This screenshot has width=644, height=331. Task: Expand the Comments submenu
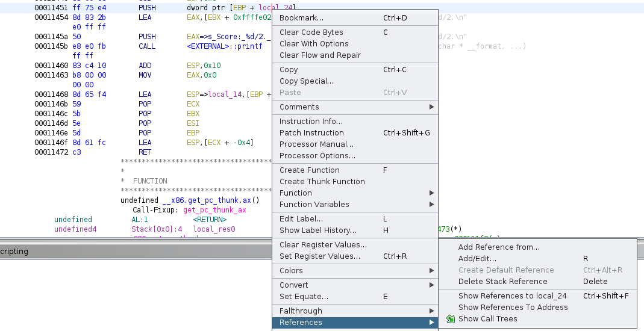(431, 107)
